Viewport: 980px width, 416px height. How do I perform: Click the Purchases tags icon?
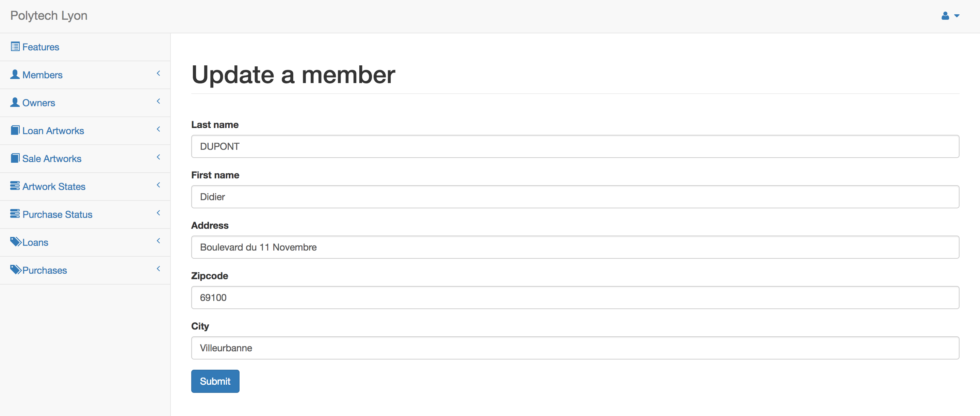click(x=16, y=270)
